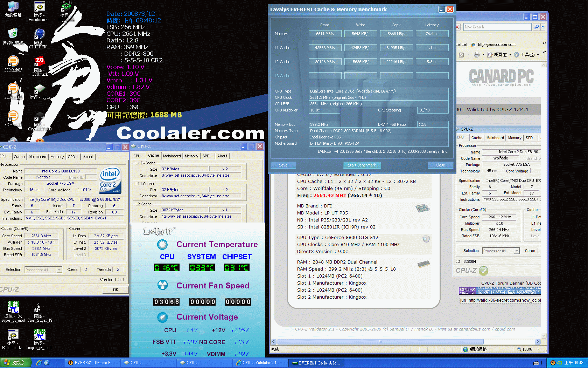Click OK in the left CPU-Z window

[x=115, y=289]
